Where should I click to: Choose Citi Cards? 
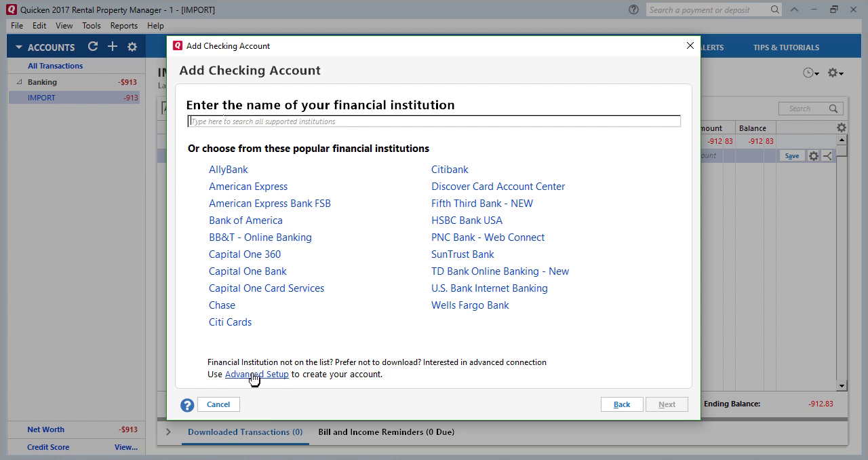(x=230, y=322)
